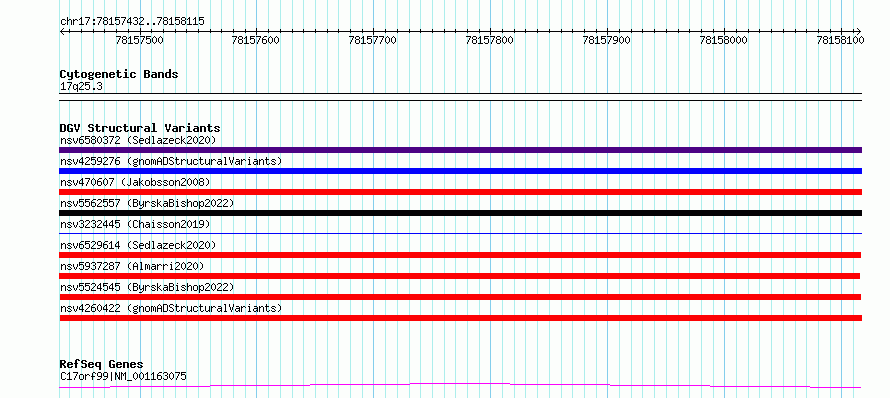The image size is (890, 398).
Task: Click the 17q25.3 band label
Action: click(x=81, y=87)
